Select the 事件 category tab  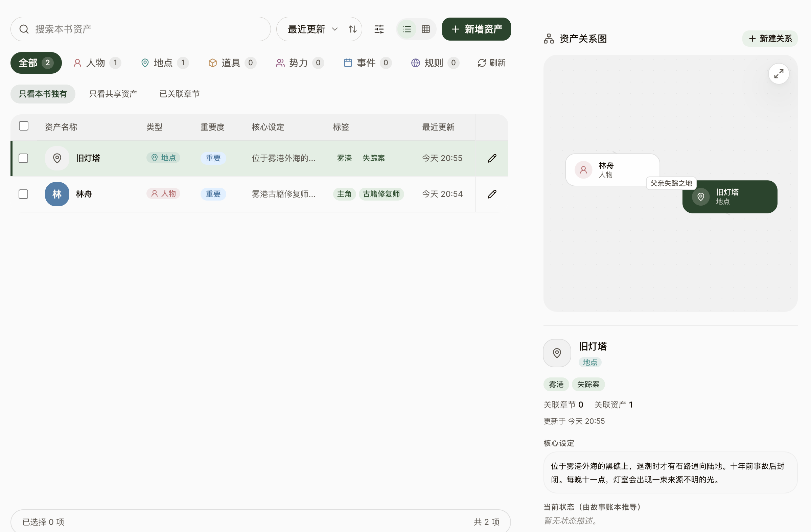tap(367, 63)
